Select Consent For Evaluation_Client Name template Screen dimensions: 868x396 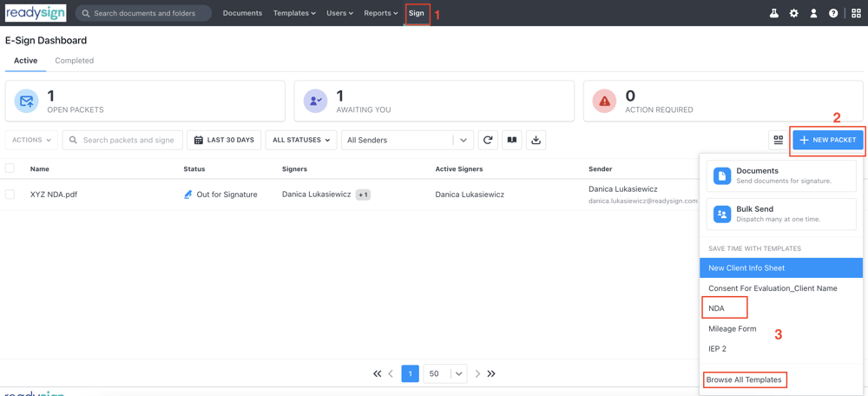pyautogui.click(x=781, y=288)
